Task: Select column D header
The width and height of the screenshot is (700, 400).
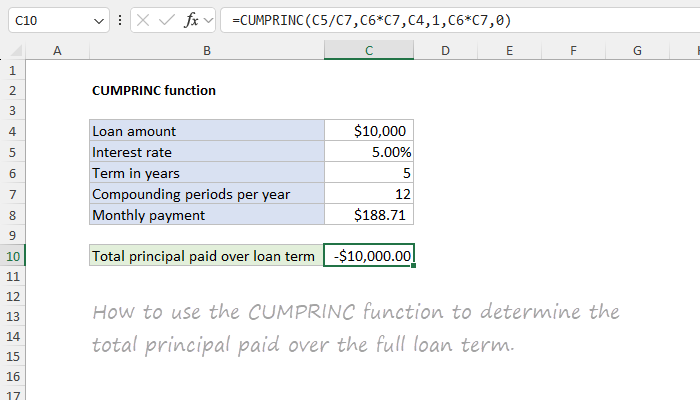Action: coord(446,50)
